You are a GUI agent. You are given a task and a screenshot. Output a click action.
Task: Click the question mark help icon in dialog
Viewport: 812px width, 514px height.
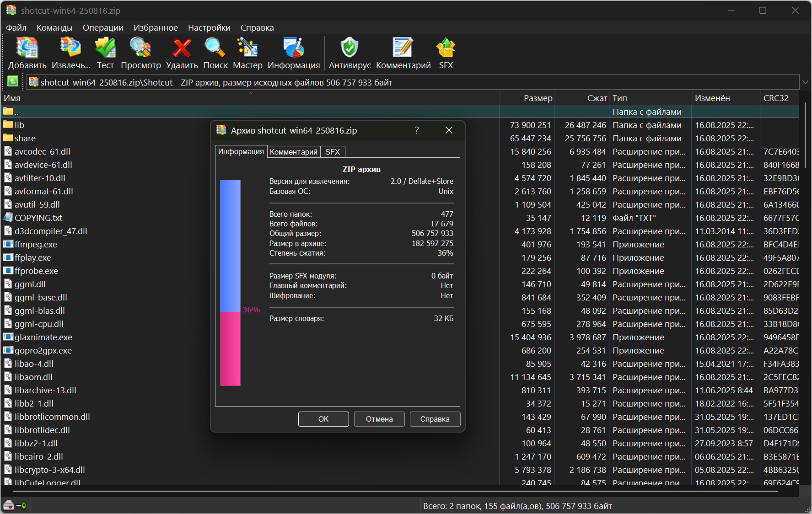point(417,130)
